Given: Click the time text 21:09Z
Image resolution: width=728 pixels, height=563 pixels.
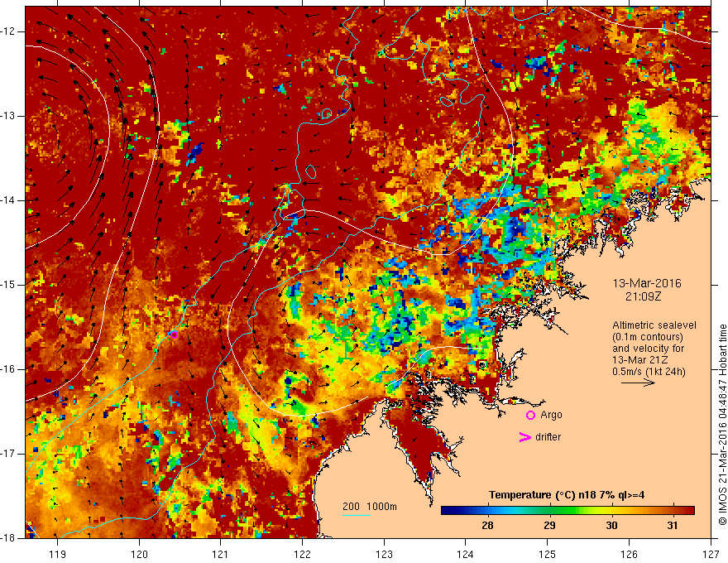Looking at the screenshot, I should [643, 296].
